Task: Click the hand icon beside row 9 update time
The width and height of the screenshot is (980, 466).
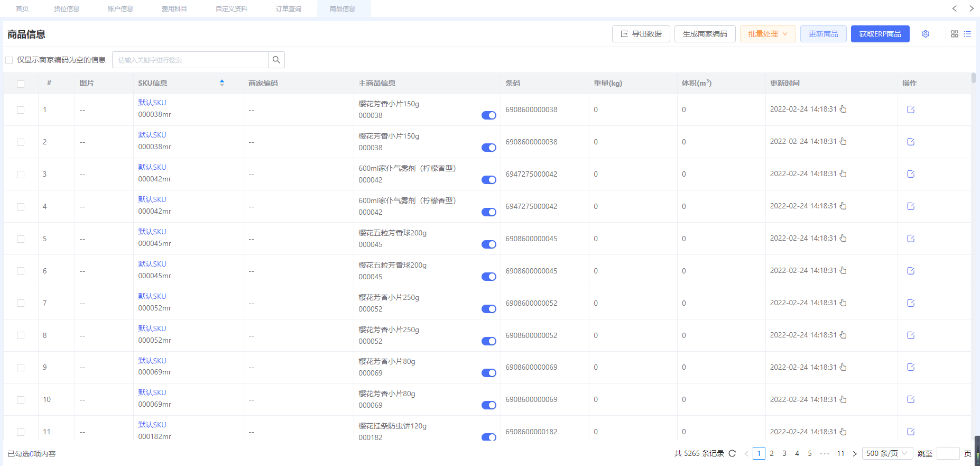Action: (x=843, y=367)
